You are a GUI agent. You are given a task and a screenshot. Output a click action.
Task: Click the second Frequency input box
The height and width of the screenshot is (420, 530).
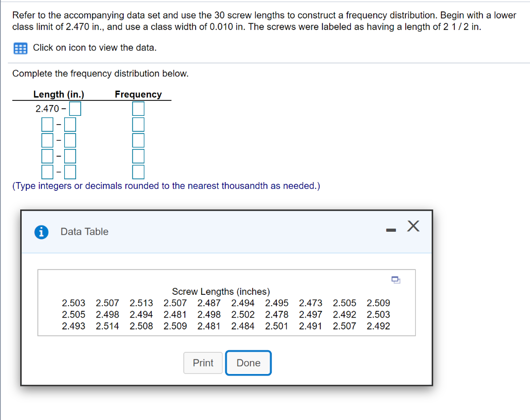pos(138,124)
